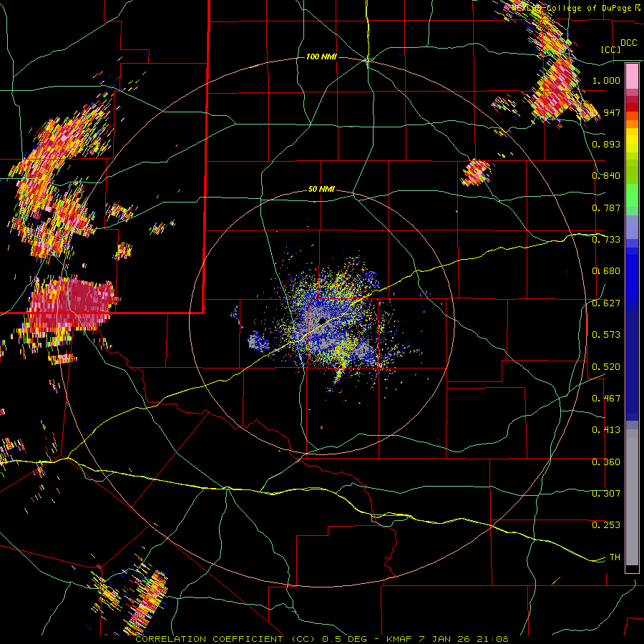Click the 0.893 scale value
644x644 pixels.
click(x=606, y=144)
